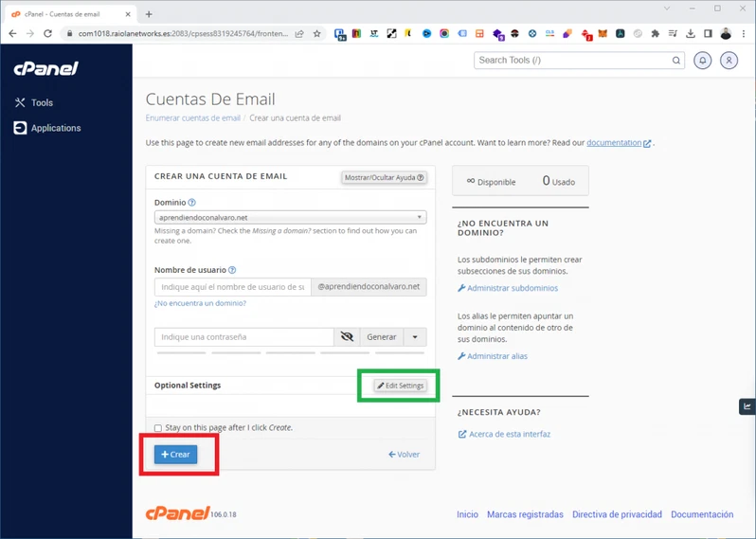Click the blue Crear button
Viewport: 756px width, 539px height.
[x=176, y=455]
